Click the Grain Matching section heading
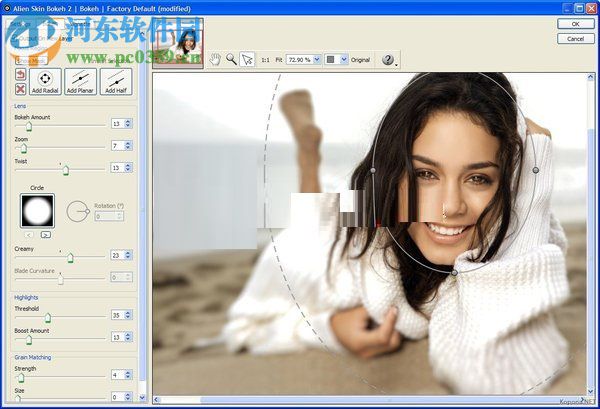This screenshot has width=600, height=409. (33, 357)
